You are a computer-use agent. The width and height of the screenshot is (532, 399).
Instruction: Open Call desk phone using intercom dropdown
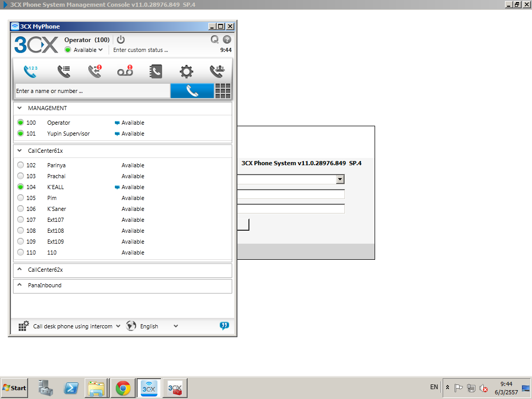[x=77, y=326]
